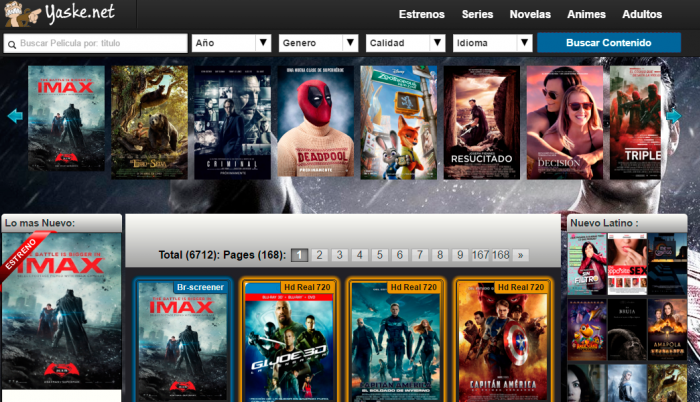Click the 'Total (6712): Pages (168):' text
Screen dimensions: 700x402
click(x=222, y=255)
